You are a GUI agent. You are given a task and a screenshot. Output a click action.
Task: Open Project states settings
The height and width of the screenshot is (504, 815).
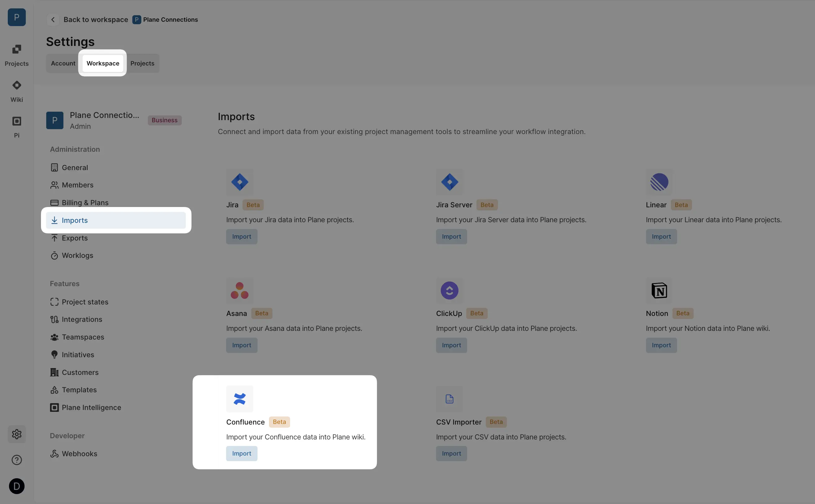tap(116, 302)
